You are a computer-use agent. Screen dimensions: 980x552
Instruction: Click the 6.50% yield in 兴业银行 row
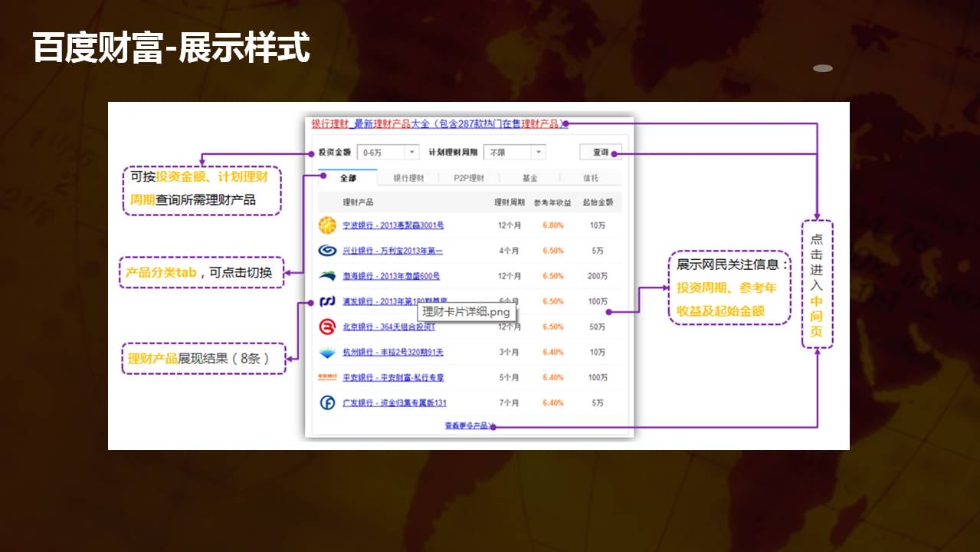(553, 251)
